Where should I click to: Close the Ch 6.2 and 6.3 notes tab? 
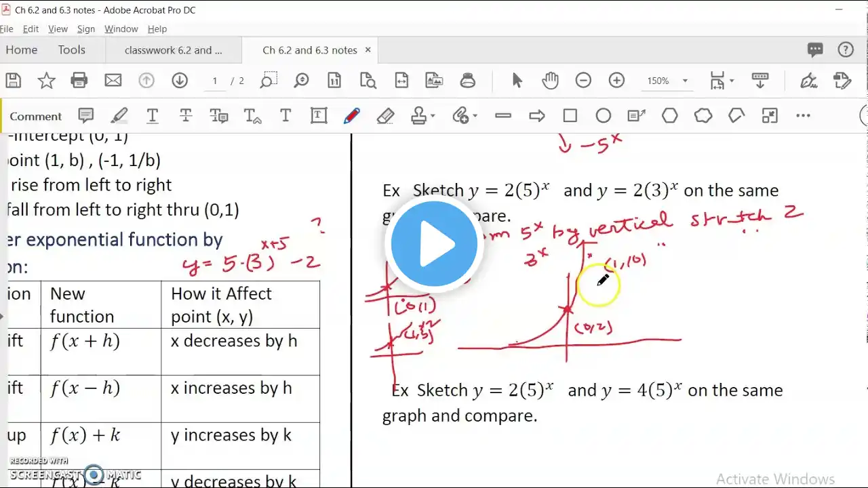point(368,50)
